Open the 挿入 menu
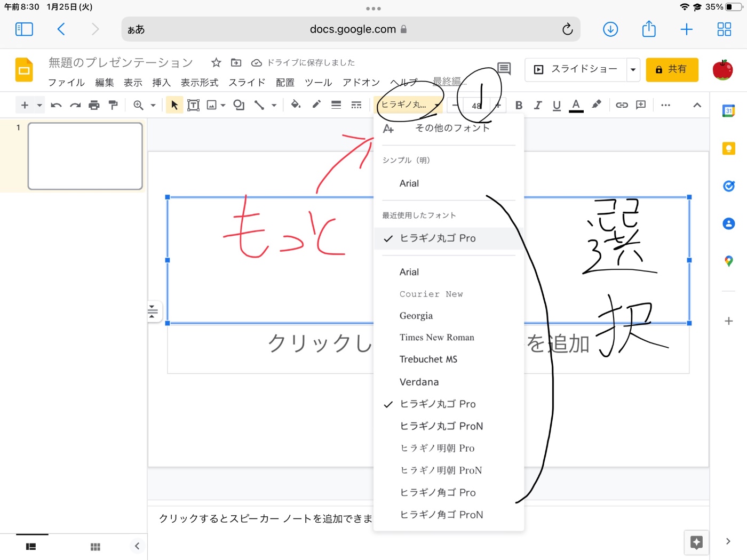747x560 pixels. pos(161,82)
